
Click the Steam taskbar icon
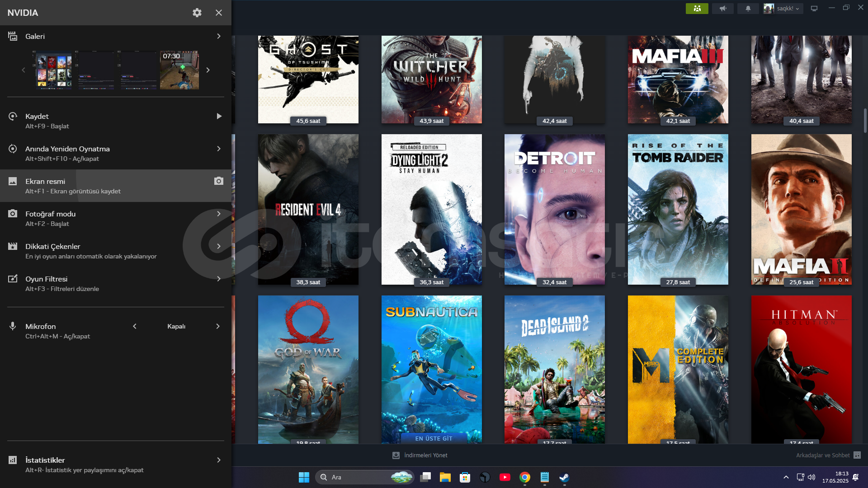click(564, 477)
